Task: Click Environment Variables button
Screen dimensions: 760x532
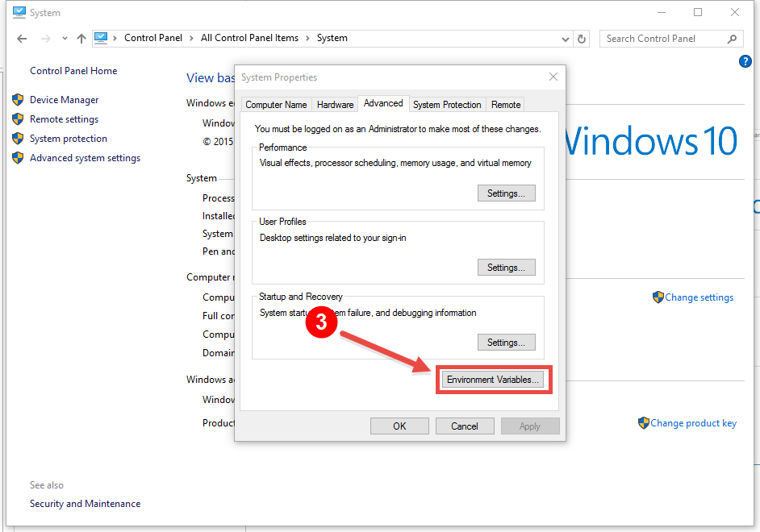Action: tap(492, 380)
